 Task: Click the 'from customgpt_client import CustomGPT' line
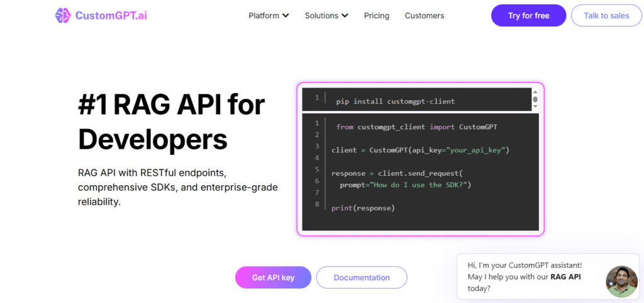click(x=416, y=127)
